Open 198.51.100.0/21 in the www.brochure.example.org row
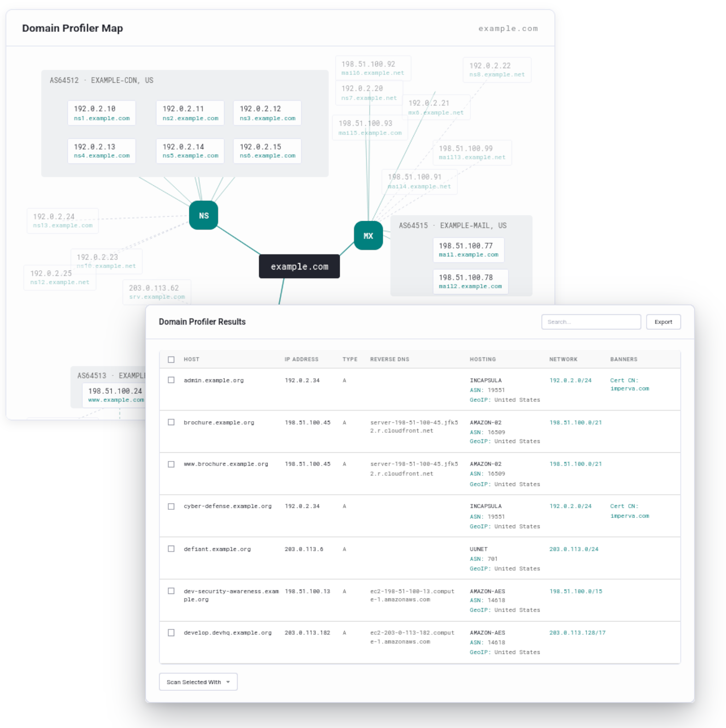 point(575,464)
